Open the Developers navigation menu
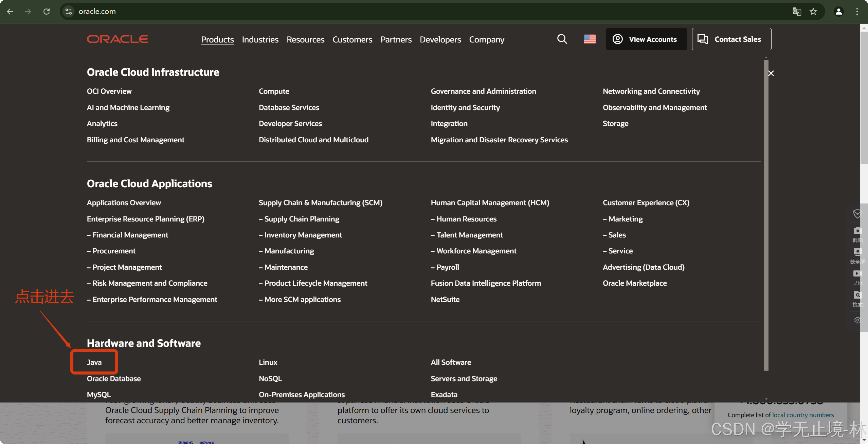Screen dimensions: 868x444 point(440,39)
